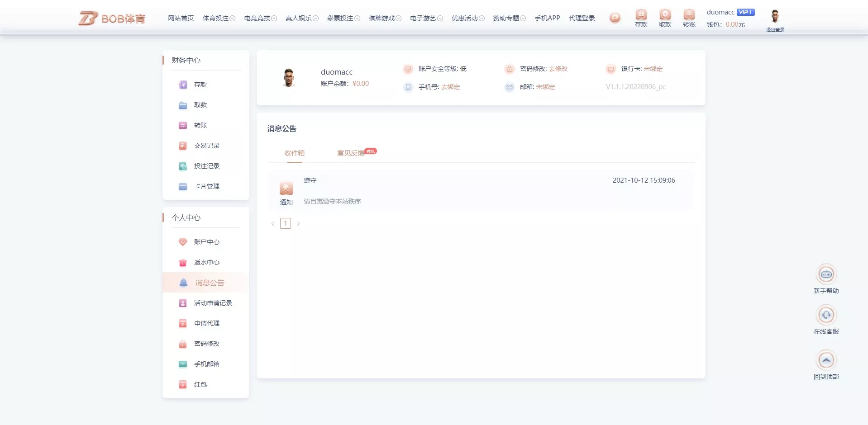Select page 1 in pagination control

click(x=285, y=223)
